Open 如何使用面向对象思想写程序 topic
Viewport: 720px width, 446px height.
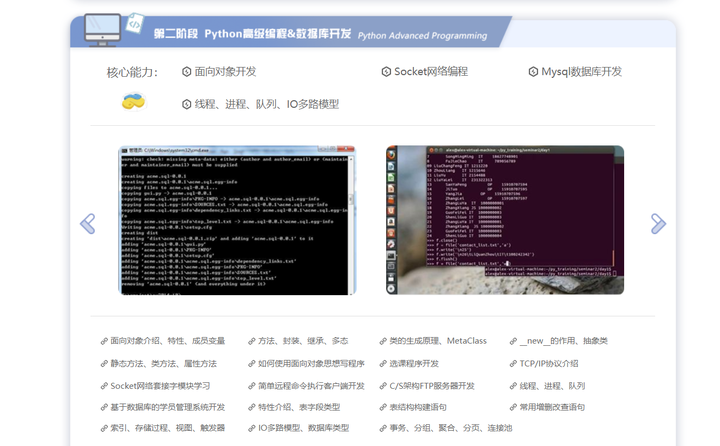[311, 364]
